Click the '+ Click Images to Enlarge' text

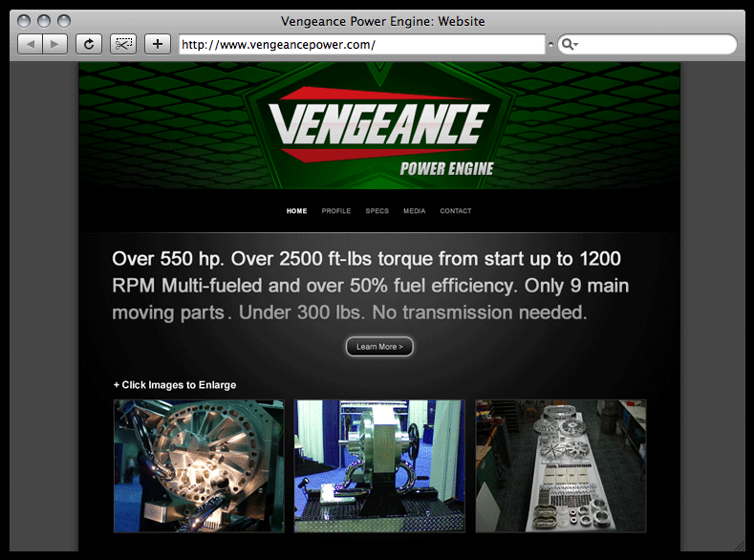click(x=175, y=384)
